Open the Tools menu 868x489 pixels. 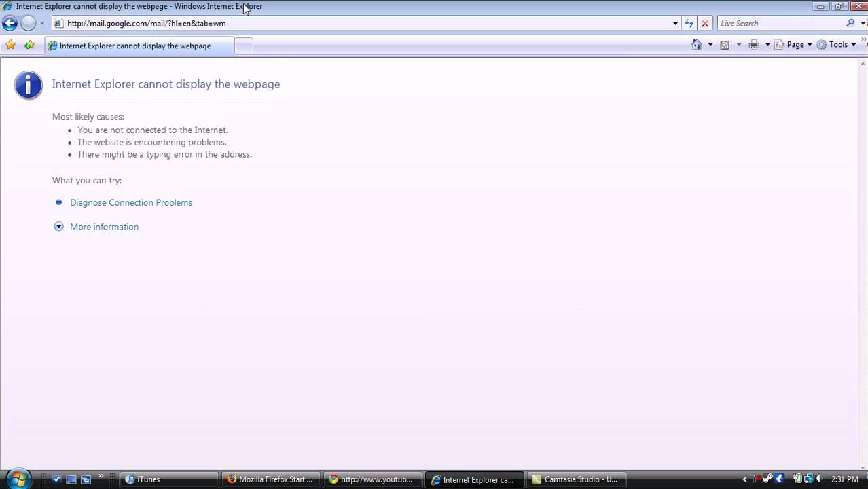point(837,45)
